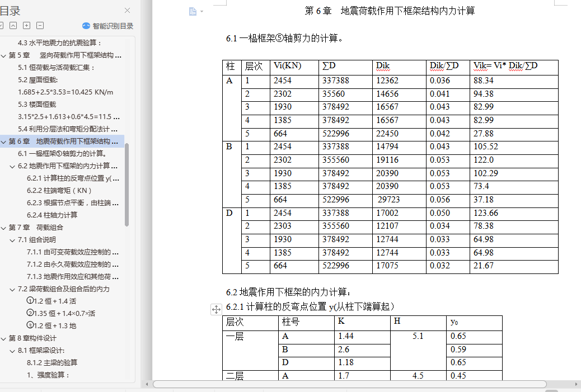Collapse the 7.2 梁荷载组合及组合后的内力 node

tap(12, 290)
